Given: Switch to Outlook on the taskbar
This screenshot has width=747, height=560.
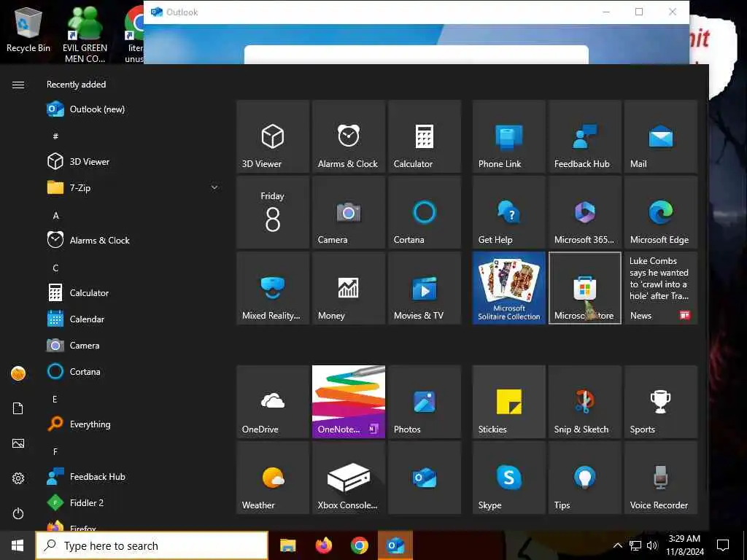Looking at the screenshot, I should [x=395, y=545].
